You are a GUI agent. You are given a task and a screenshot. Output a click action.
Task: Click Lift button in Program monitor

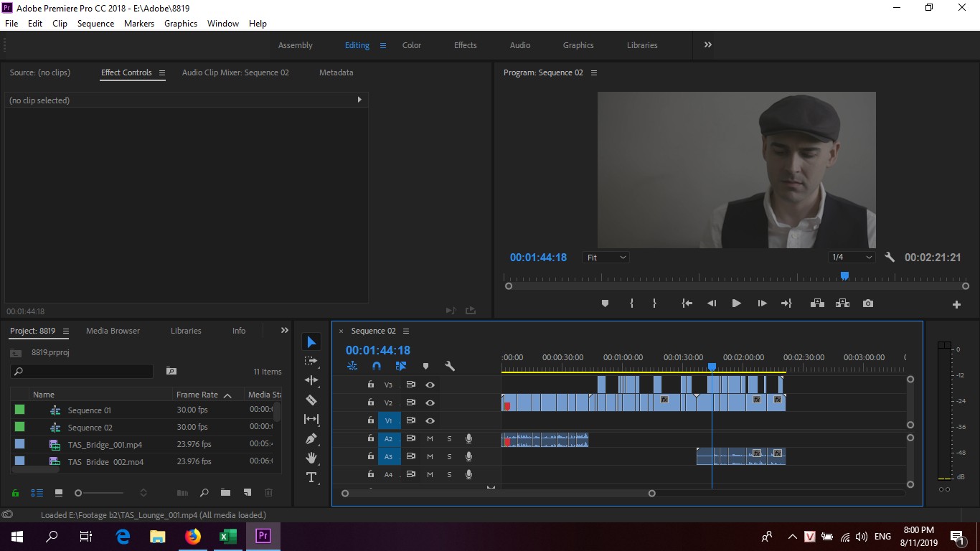point(817,303)
